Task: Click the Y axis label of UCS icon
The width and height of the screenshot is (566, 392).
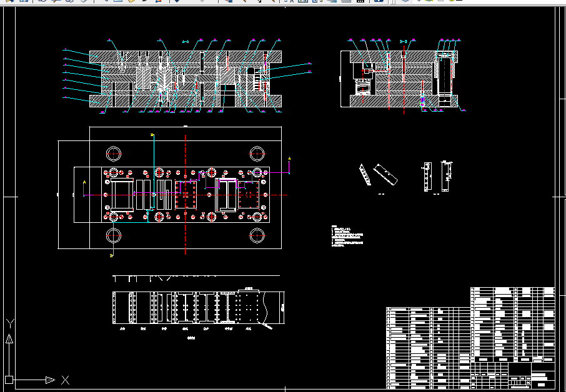Action: (10, 323)
